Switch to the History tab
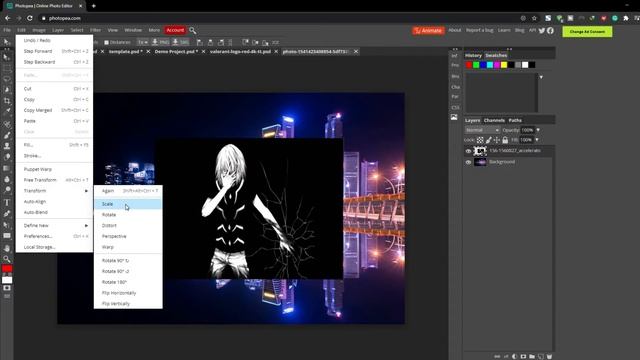The width and height of the screenshot is (640, 360). pyautogui.click(x=473, y=56)
